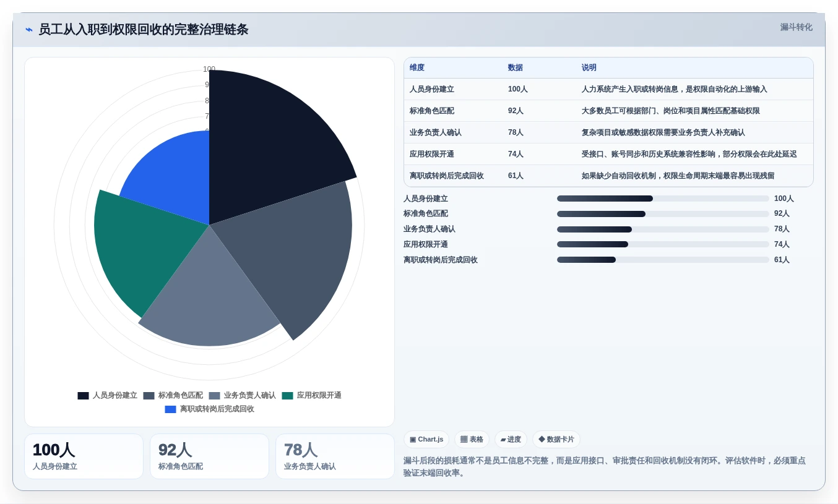Select the 离职或转岗后完成回收 table row name
Viewport: 838px width, 504px height.
447,176
